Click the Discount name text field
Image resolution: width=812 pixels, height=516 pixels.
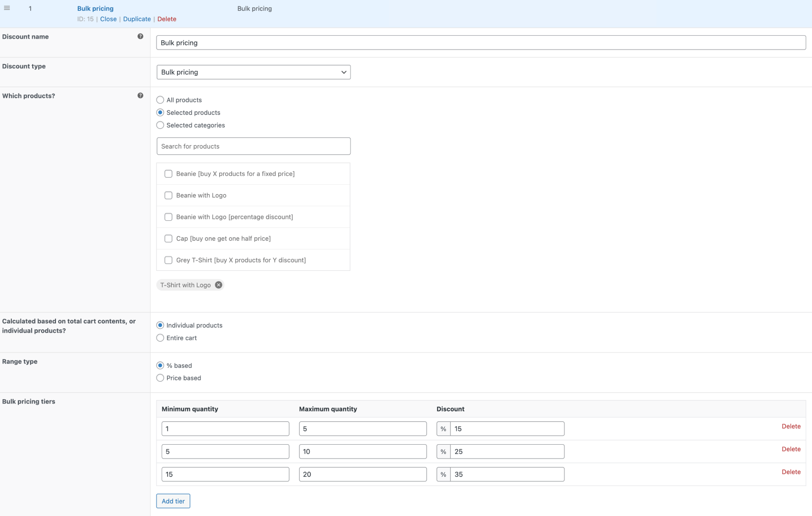point(480,43)
